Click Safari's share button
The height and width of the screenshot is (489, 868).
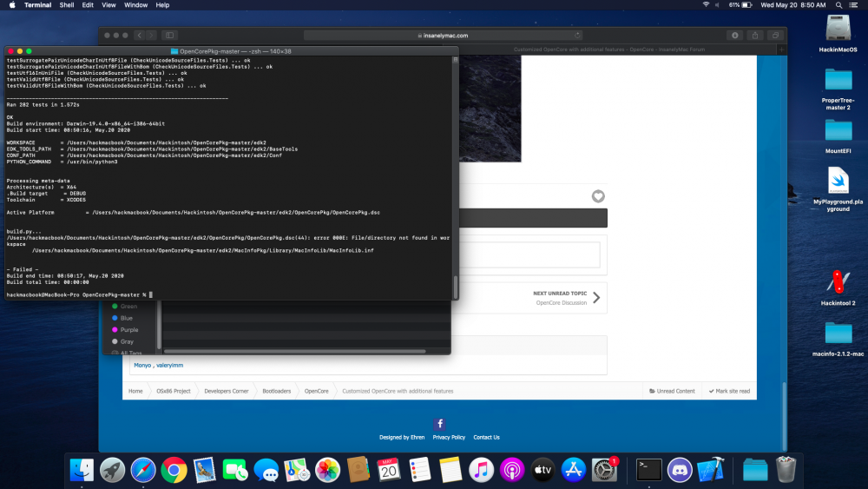point(755,35)
